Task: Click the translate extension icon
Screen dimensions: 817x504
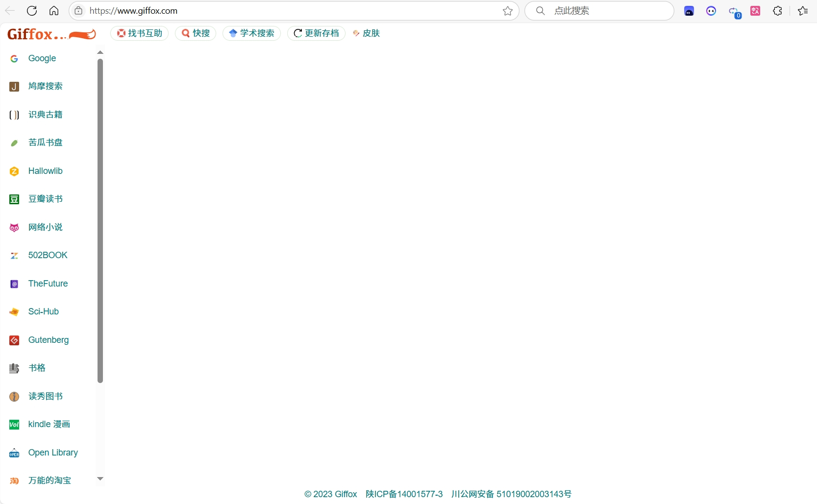Action: pyautogui.click(x=755, y=11)
